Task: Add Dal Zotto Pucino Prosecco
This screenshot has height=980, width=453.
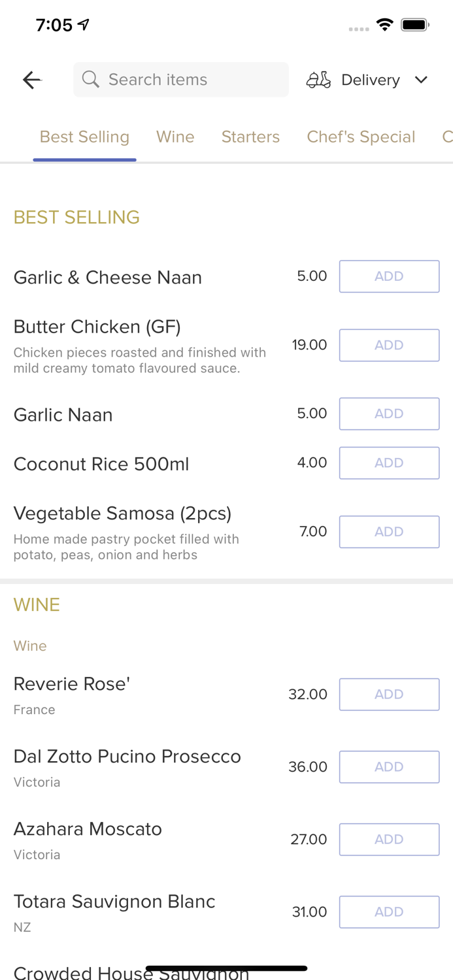Action: [x=389, y=767]
